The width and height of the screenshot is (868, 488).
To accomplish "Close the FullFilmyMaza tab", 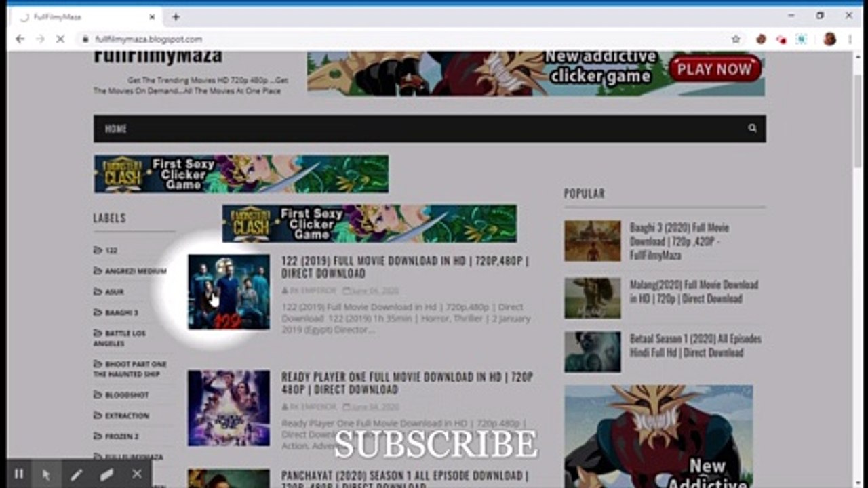I will click(x=152, y=17).
